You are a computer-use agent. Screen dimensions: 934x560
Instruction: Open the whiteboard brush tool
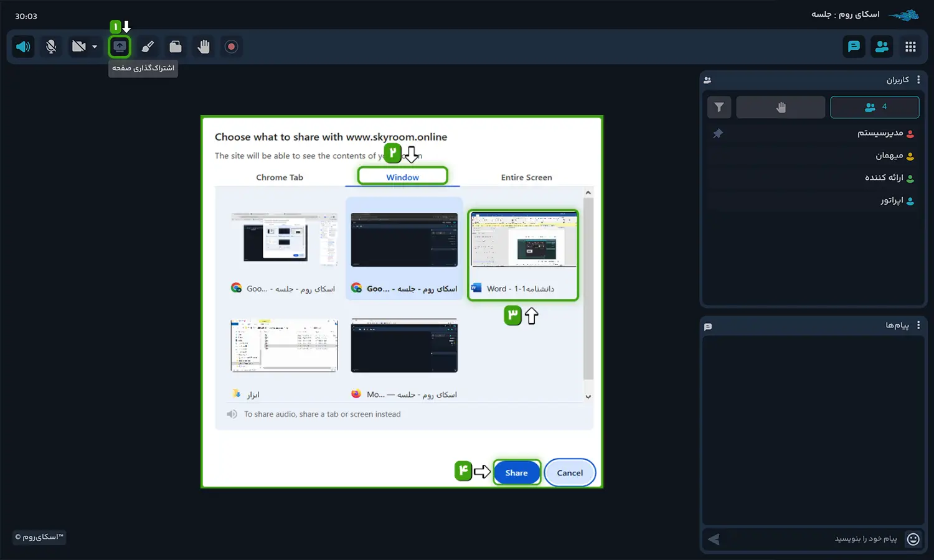point(148,47)
